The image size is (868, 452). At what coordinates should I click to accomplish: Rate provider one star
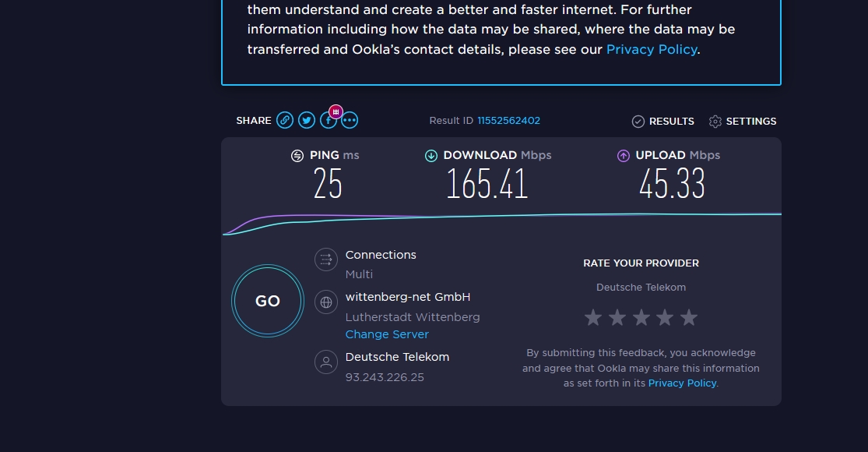coord(593,317)
